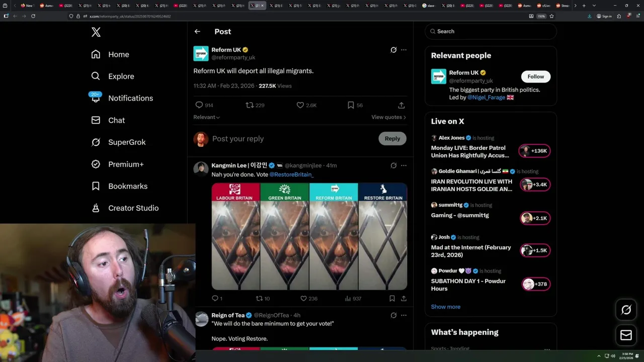The width and height of the screenshot is (644, 362).
Task: Join Powdur's live with +378 listeners
Action: pyautogui.click(x=536, y=284)
